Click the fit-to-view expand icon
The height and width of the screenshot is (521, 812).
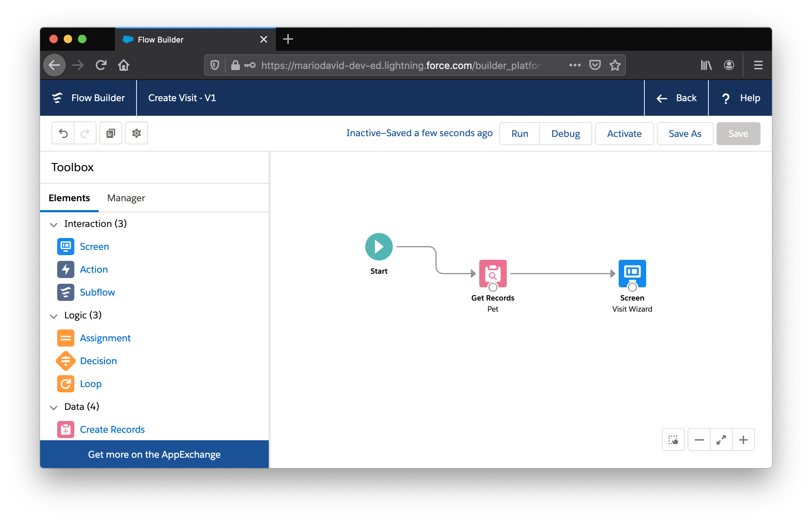(x=721, y=440)
